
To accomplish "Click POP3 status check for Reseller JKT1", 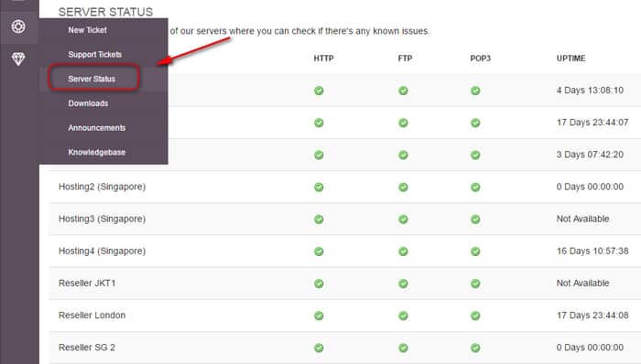I will pos(475,284).
